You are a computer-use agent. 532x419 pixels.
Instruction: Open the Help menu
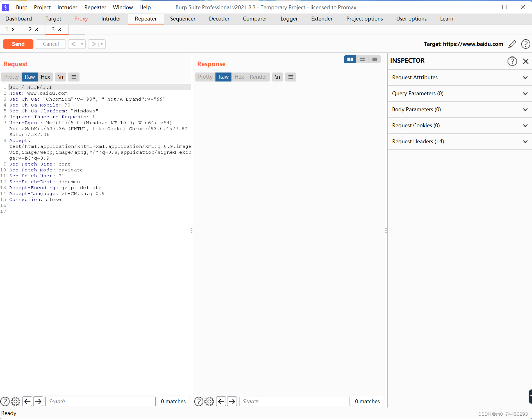pyautogui.click(x=145, y=7)
